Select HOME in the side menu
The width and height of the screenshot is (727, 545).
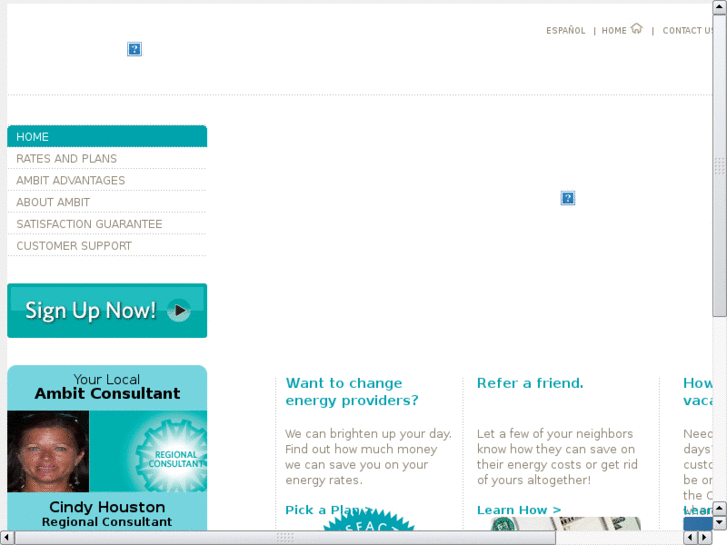[107, 136]
